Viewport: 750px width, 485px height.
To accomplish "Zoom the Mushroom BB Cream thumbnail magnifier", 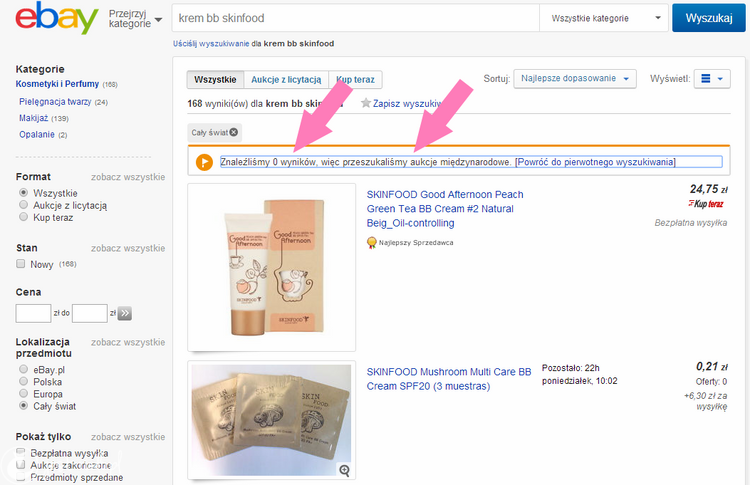I will click(344, 470).
